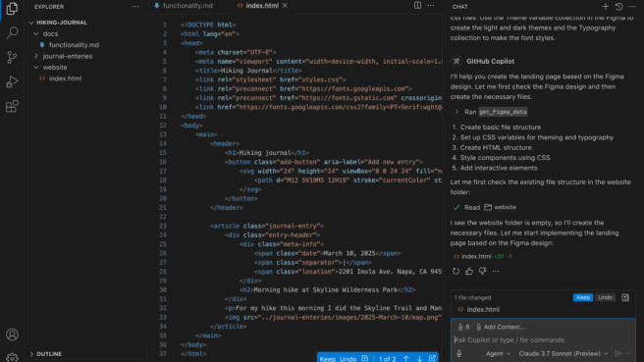Screen dimensions: 644x362
Task: Open the Source Control view
Action: [12, 57]
